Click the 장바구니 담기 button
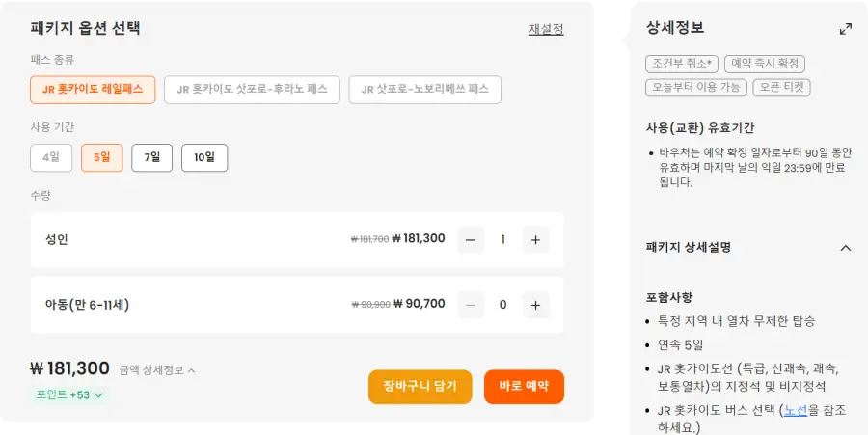The width and height of the screenshot is (868, 435). [x=420, y=387]
